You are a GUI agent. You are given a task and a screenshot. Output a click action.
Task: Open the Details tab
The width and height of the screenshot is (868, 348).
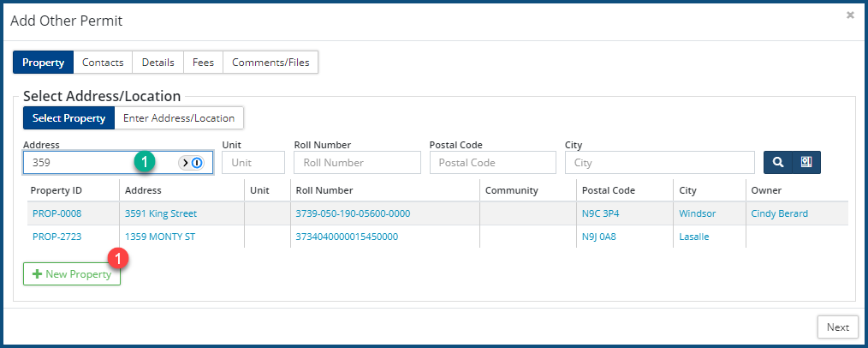click(x=158, y=63)
